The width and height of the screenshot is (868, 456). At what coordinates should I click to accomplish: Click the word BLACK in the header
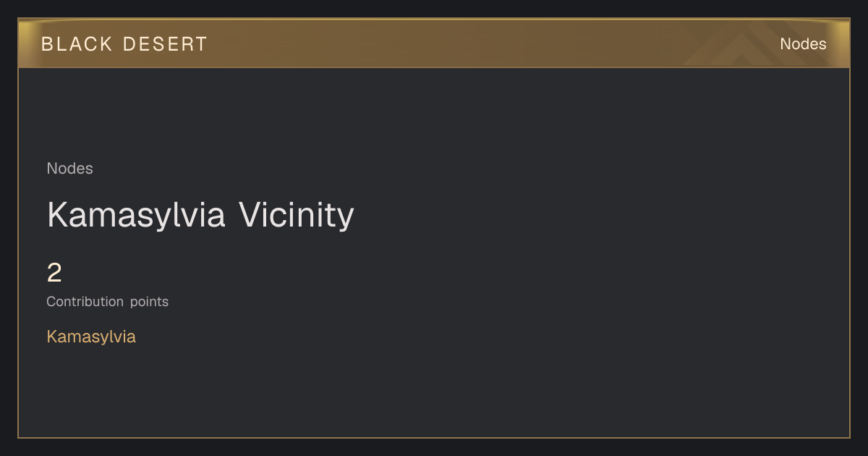click(x=77, y=44)
